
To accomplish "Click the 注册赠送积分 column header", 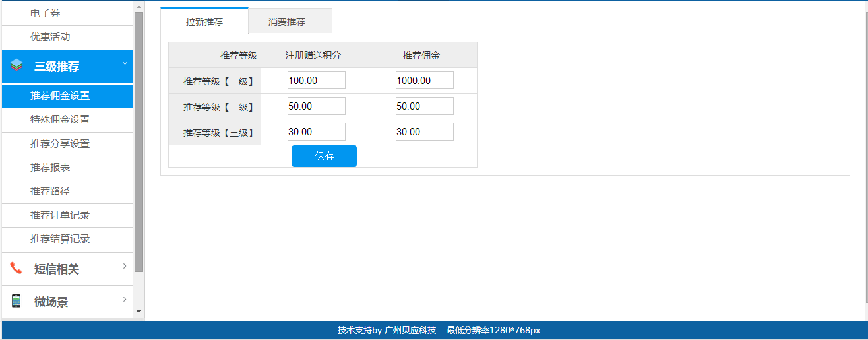I will [x=315, y=55].
